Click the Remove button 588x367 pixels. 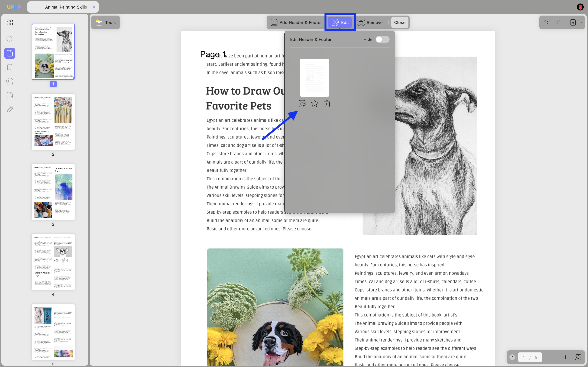click(370, 22)
